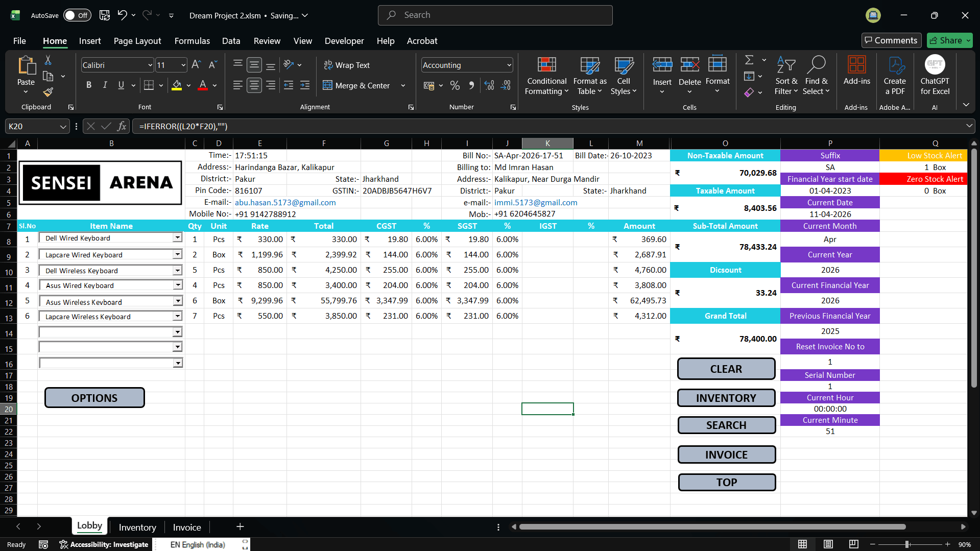Open the Calibri font name dropdown
Screen dimensions: 980x551
150,65
